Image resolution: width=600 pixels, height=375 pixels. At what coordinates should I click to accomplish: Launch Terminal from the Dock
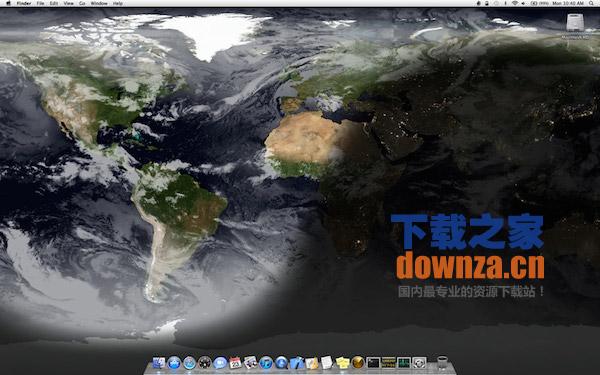coord(373,362)
